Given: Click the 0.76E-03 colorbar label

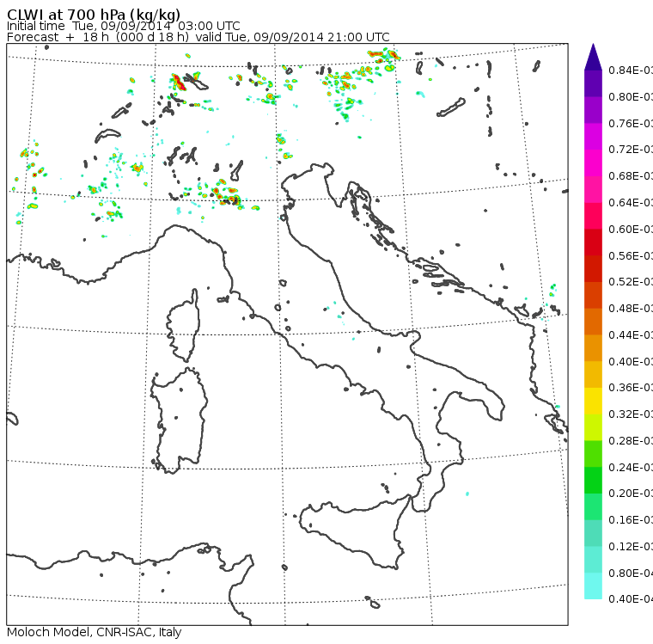Looking at the screenshot, I should 631,123.
